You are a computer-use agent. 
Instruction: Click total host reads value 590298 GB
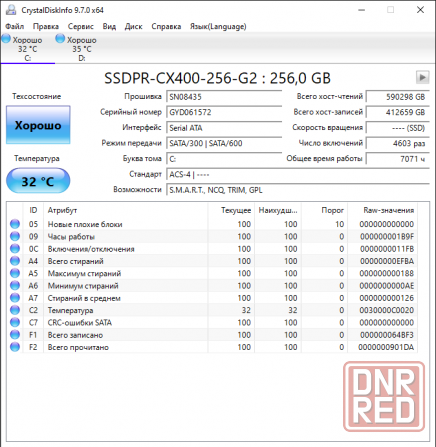398,97
